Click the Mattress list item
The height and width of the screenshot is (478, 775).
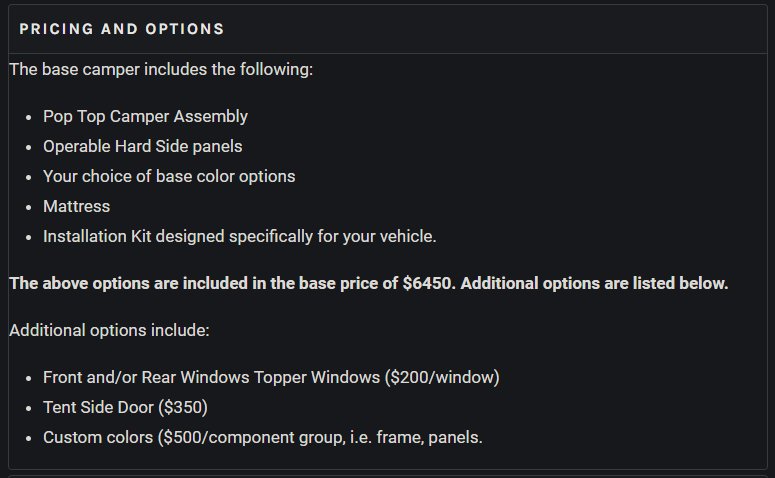77,206
